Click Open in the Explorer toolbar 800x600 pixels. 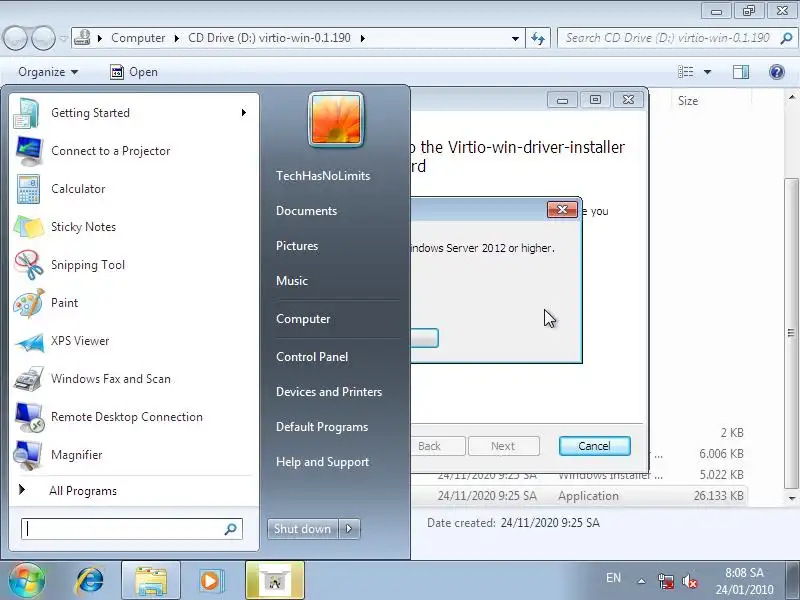(134, 72)
